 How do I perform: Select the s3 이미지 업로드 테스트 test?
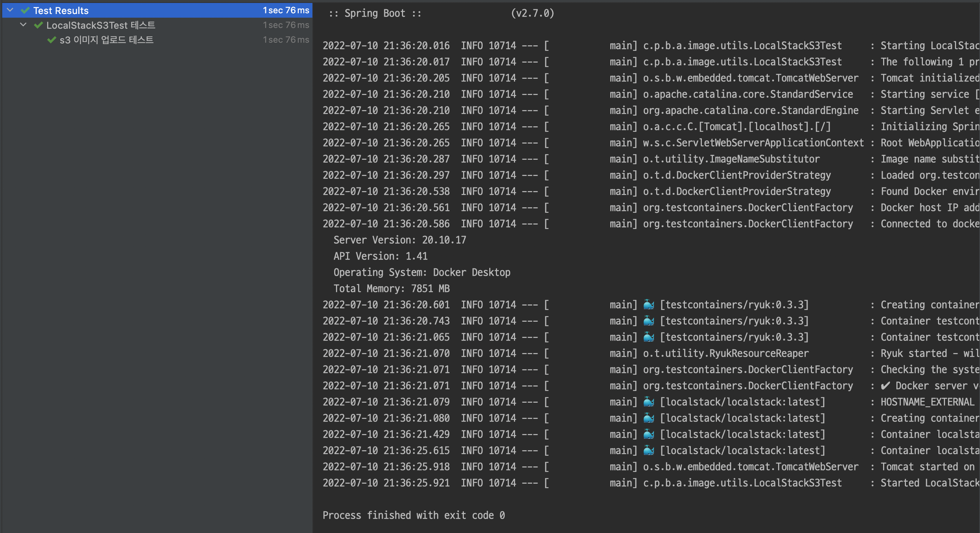[x=157, y=39]
